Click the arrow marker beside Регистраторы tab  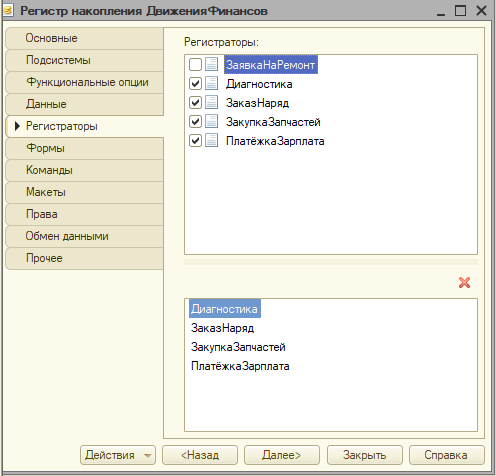[18, 126]
